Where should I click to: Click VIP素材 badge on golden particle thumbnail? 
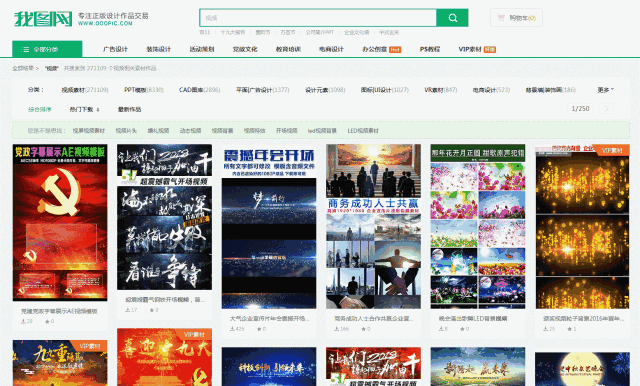coord(612,150)
